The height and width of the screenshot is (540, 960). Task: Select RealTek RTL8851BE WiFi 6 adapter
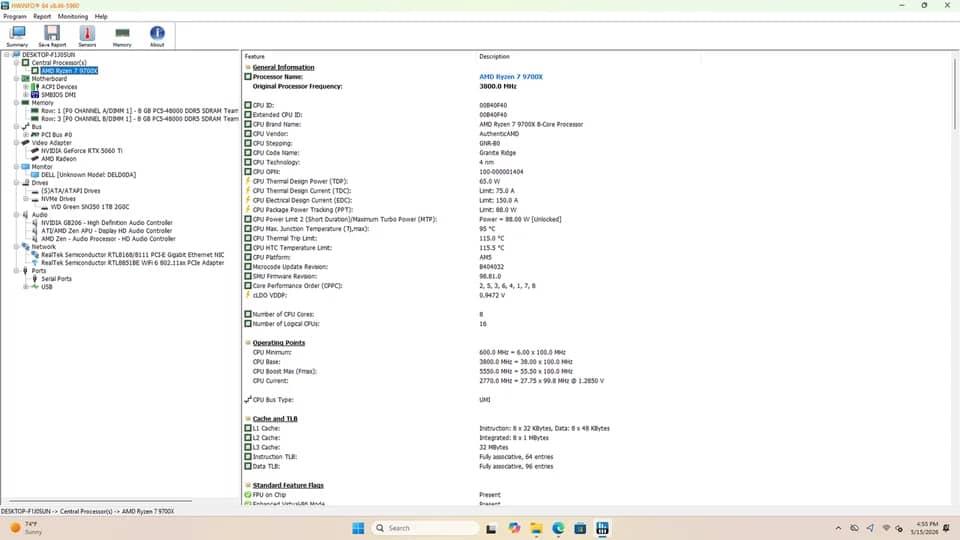point(132,263)
